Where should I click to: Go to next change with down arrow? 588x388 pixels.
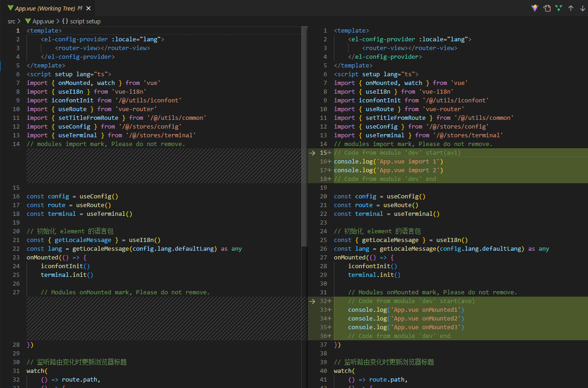click(x=583, y=8)
